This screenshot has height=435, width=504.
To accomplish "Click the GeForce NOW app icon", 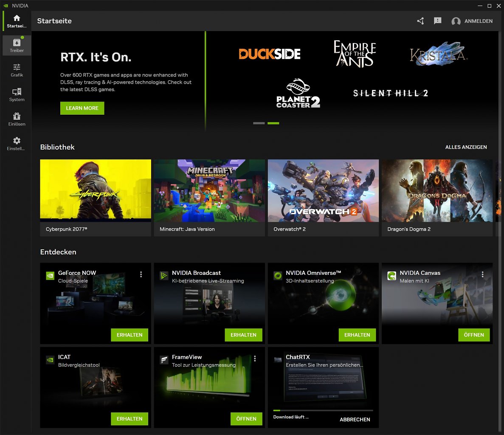I will pyautogui.click(x=50, y=276).
